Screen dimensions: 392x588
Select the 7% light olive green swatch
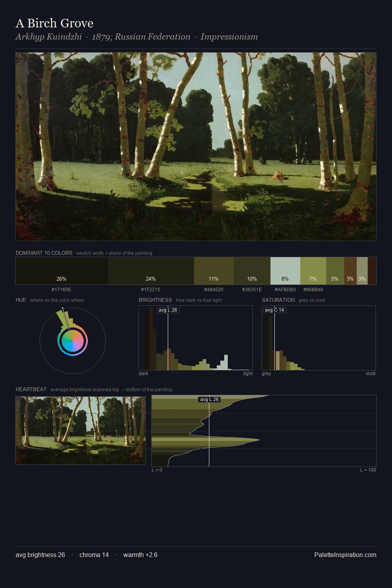coord(313,271)
